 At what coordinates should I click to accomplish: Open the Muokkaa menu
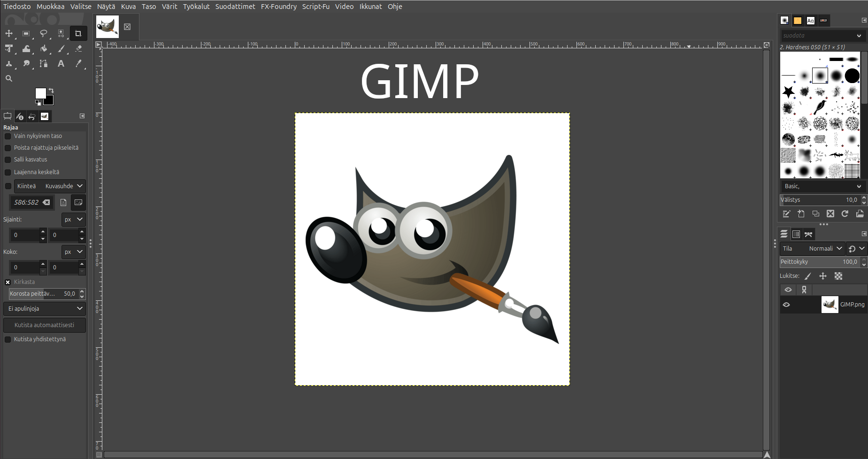coord(51,7)
